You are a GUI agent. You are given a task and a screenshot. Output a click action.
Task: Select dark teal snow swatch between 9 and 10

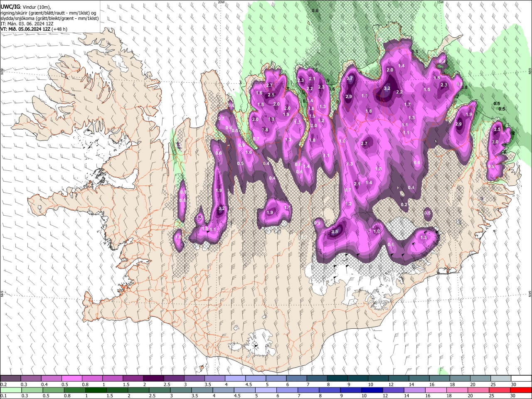click(x=358, y=379)
